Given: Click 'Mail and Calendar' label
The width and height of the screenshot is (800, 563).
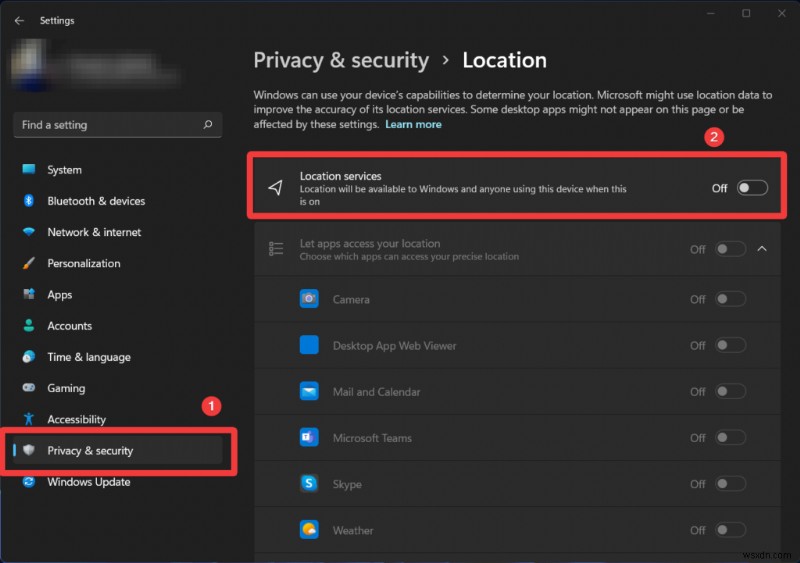Looking at the screenshot, I should pyautogui.click(x=377, y=391).
